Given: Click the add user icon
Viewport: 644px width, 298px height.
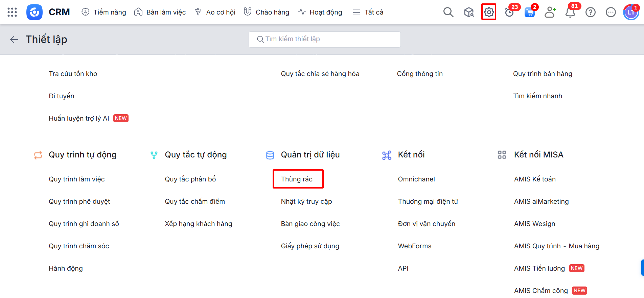Looking at the screenshot, I should 550,12.
